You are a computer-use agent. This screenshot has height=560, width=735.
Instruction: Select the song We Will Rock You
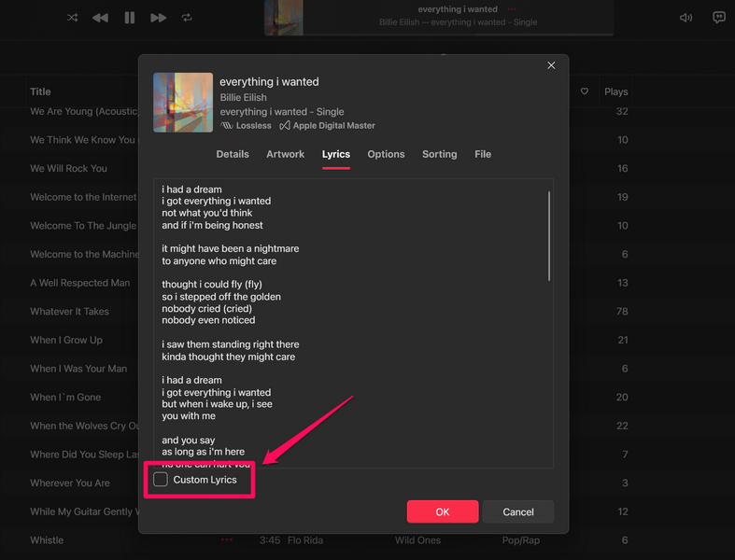tap(68, 169)
